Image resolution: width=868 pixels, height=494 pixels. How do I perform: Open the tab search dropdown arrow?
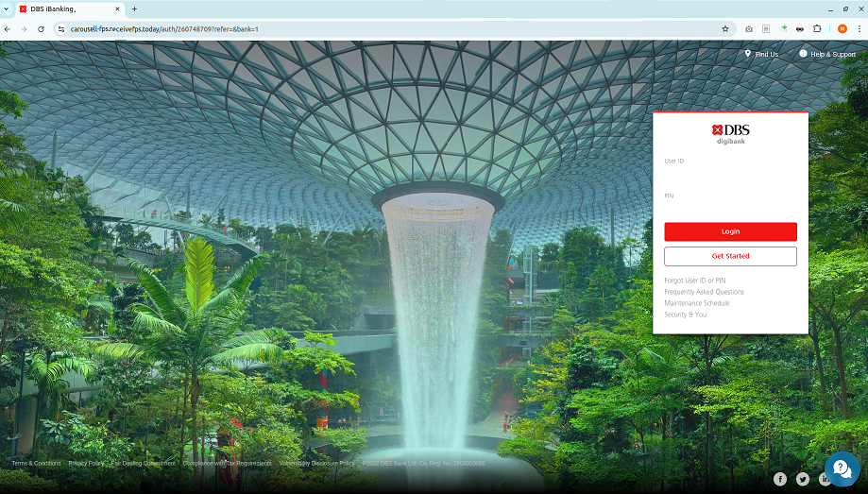(6, 9)
